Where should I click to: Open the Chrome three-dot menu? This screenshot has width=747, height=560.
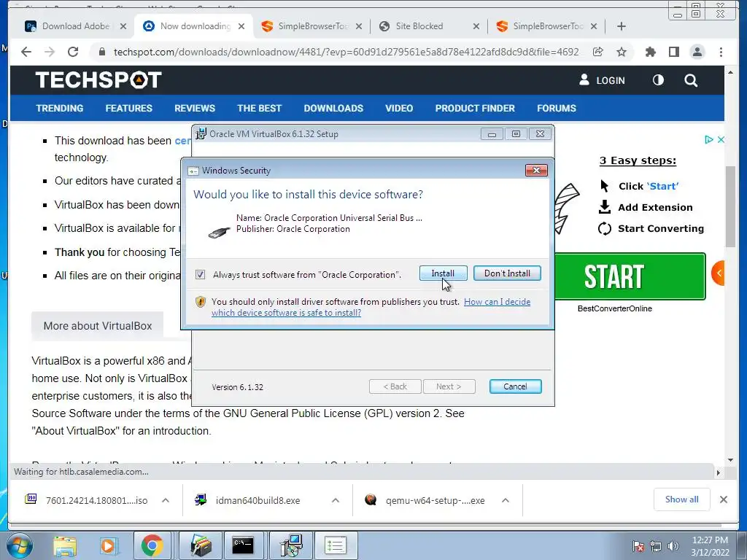coord(721,52)
